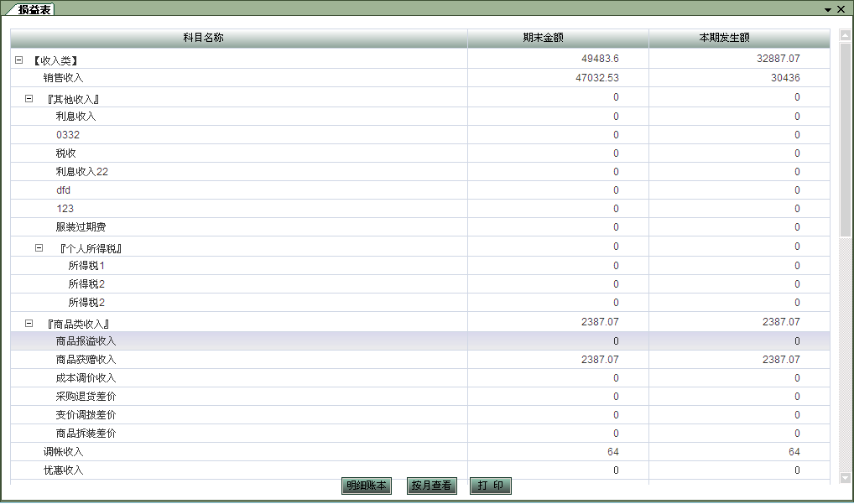Open the tab list dropdown arrow
The image size is (854, 504).
pos(828,9)
